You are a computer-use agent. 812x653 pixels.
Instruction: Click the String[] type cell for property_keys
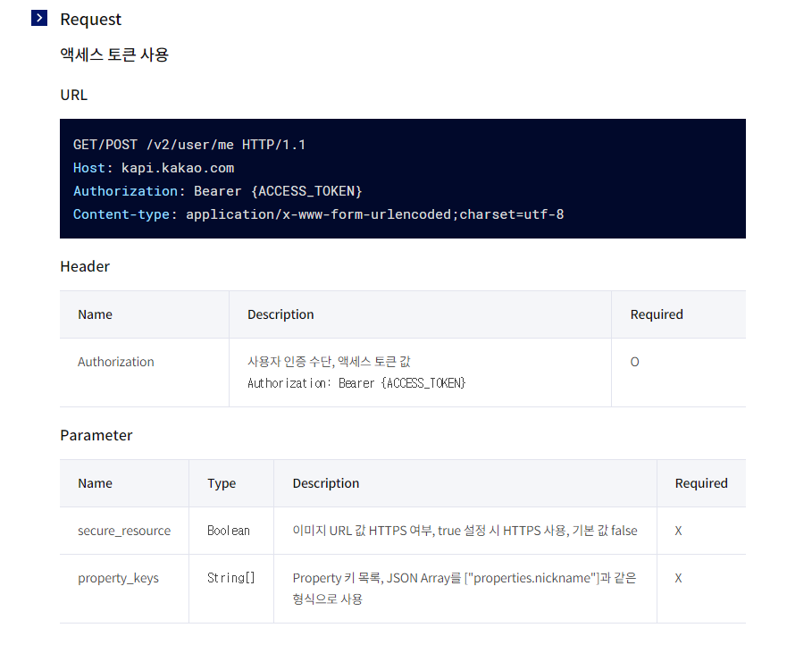(x=230, y=578)
